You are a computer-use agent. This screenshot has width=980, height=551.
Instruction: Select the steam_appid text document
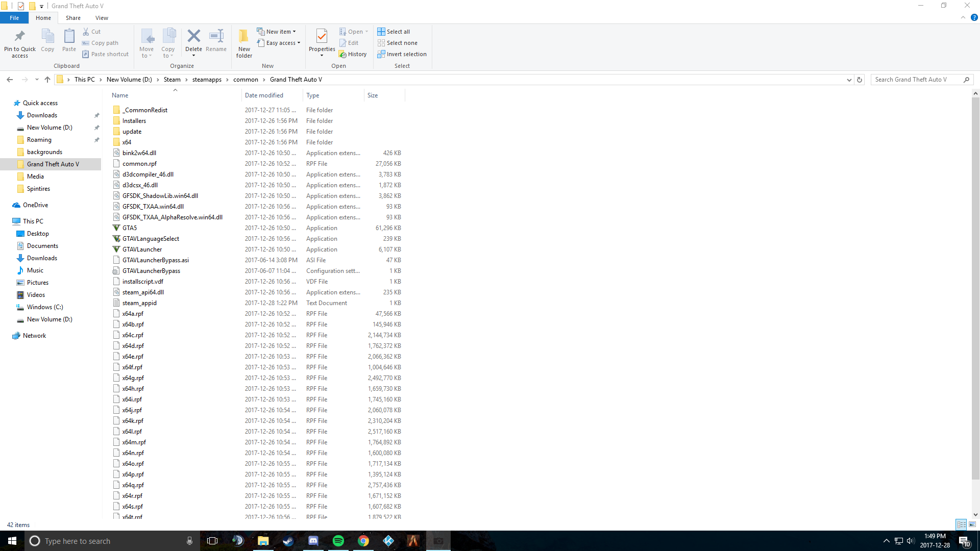(139, 303)
